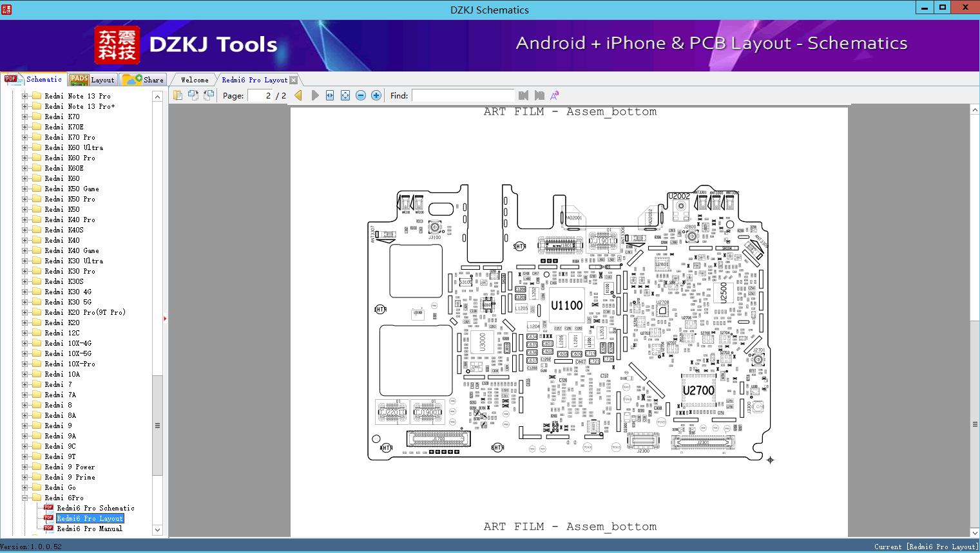Image resolution: width=980 pixels, height=553 pixels.
Task: Go to the previous page with the yellow arrow
Action: 298,95
